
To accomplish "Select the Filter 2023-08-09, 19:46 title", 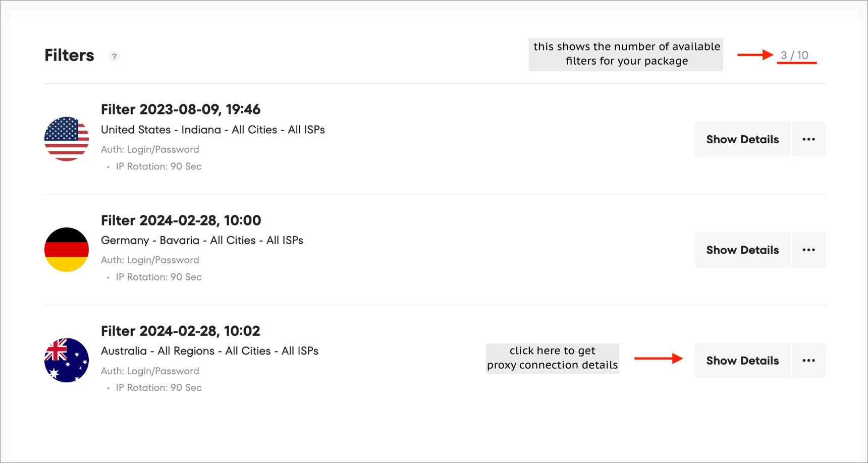I will click(181, 109).
